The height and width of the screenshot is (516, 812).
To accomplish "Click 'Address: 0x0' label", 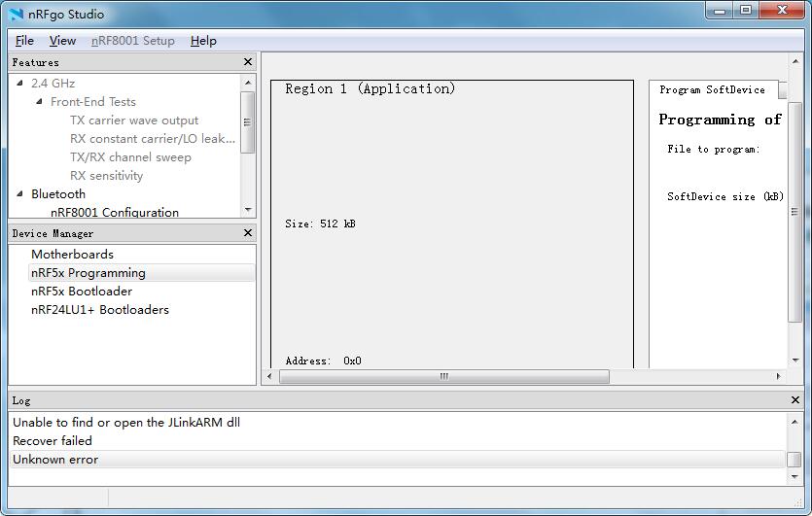I will click(x=323, y=361).
